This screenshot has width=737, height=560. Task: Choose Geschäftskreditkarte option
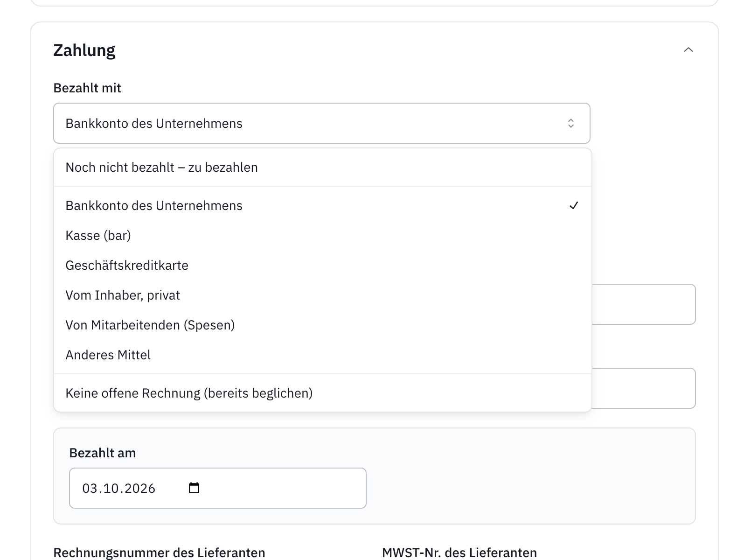coord(323,266)
